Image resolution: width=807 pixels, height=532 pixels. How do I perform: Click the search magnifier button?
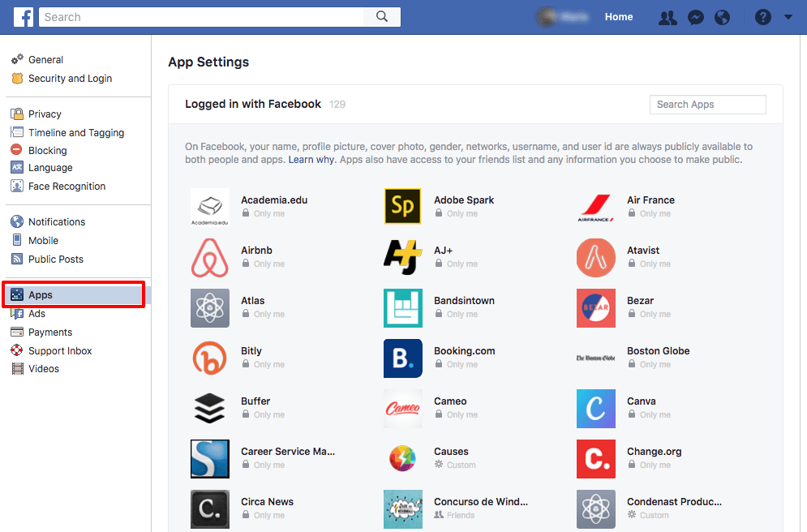click(382, 17)
